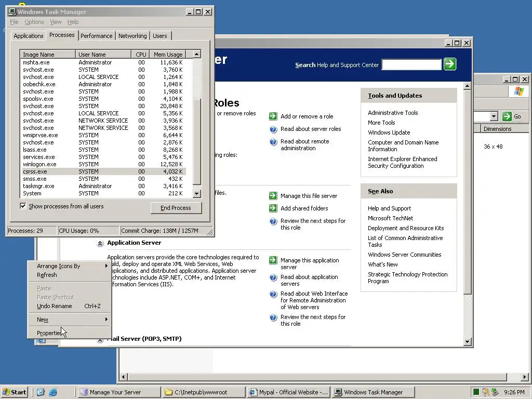
Task: Click horizontal scrollbar left arrow in back window
Action: click(x=124, y=377)
